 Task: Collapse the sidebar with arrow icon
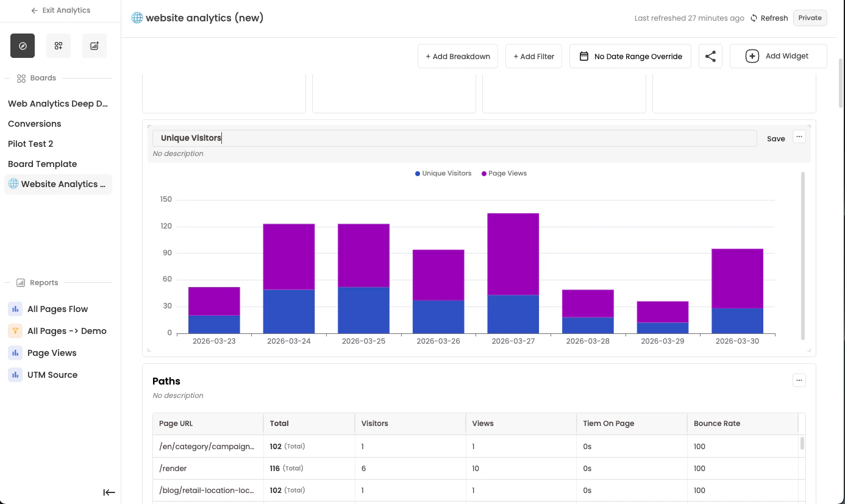109,492
